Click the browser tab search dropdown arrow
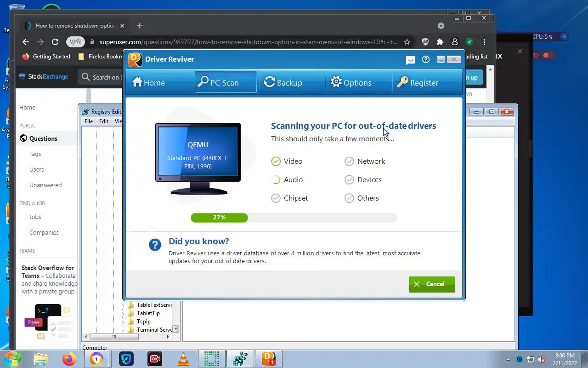This screenshot has width=588, height=368. [441, 26]
